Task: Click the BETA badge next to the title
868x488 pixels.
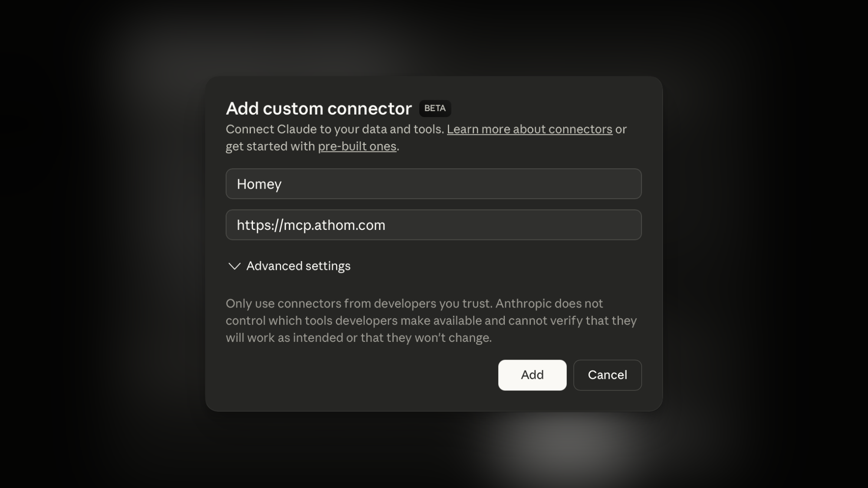Action: (434, 108)
